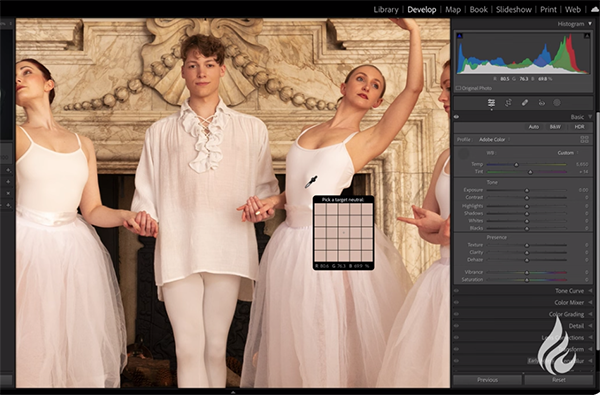Switch to the Book module
The image size is (600, 395).
tap(478, 10)
